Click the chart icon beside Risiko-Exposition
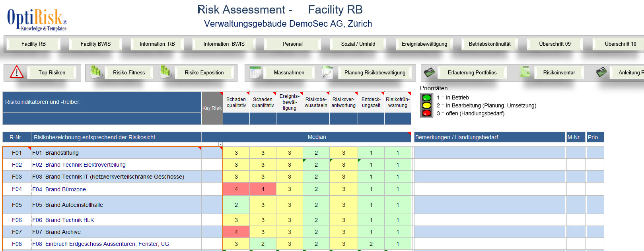 click(165, 72)
